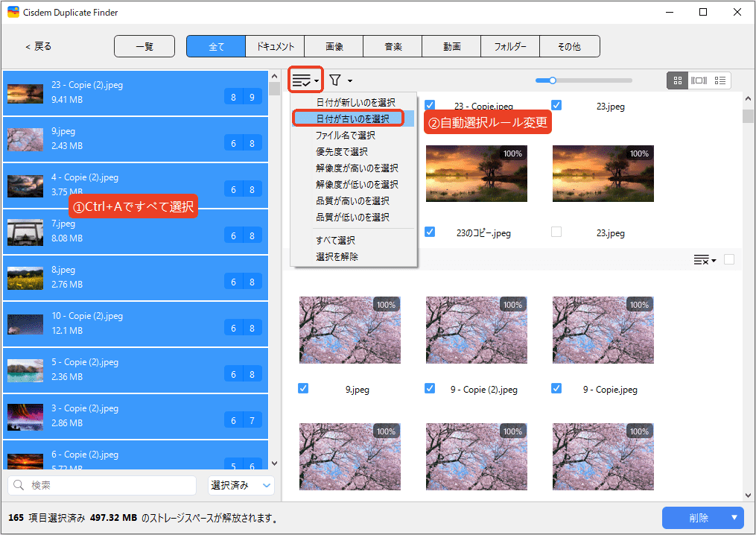Open the arrow beside the 削除 button
The height and width of the screenshot is (535, 756).
(735, 518)
